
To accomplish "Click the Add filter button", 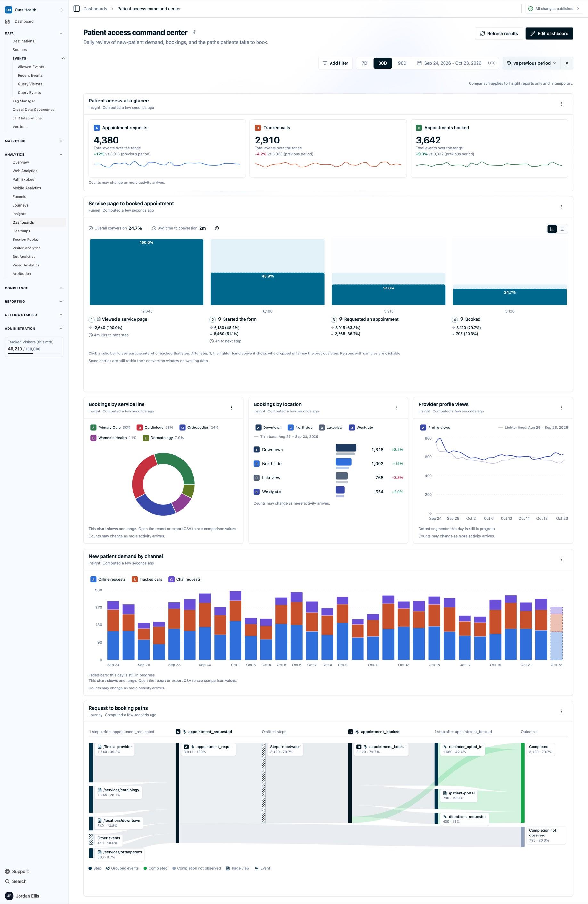I will pos(335,63).
